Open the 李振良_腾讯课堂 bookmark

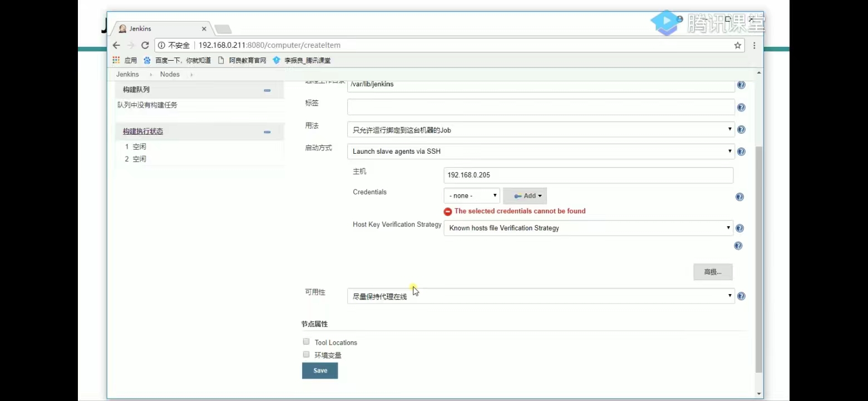302,60
